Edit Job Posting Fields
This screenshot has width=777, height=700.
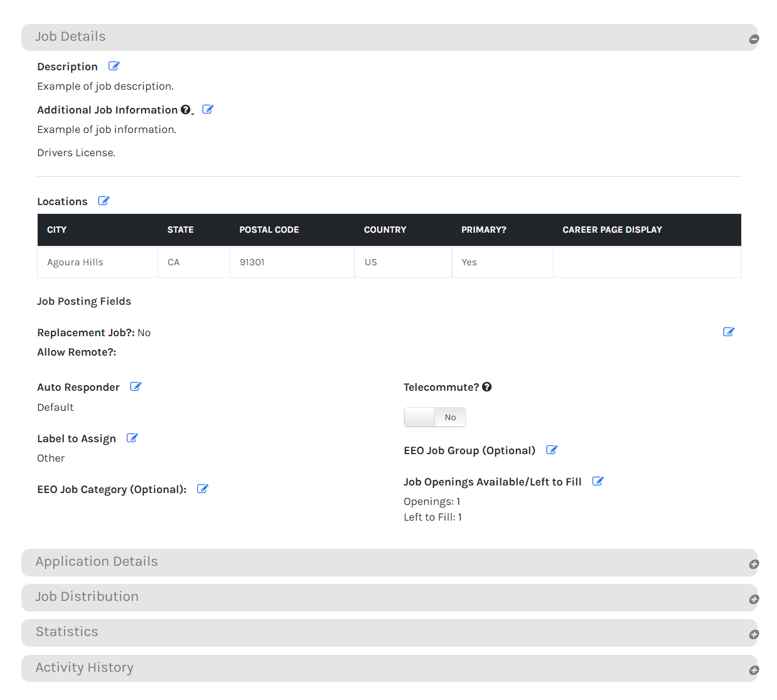click(x=728, y=332)
